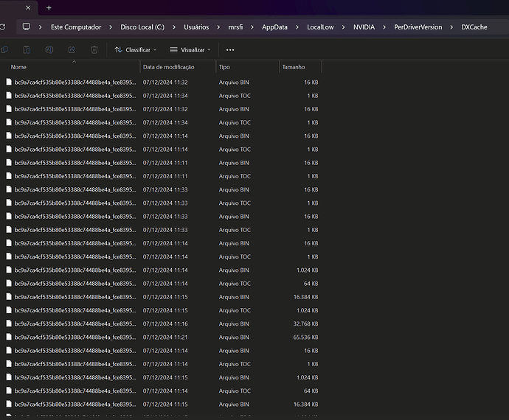Viewport: 509px width, 420px height.
Task: Click date cell 07/12/2024 11:21
Action: (165, 337)
